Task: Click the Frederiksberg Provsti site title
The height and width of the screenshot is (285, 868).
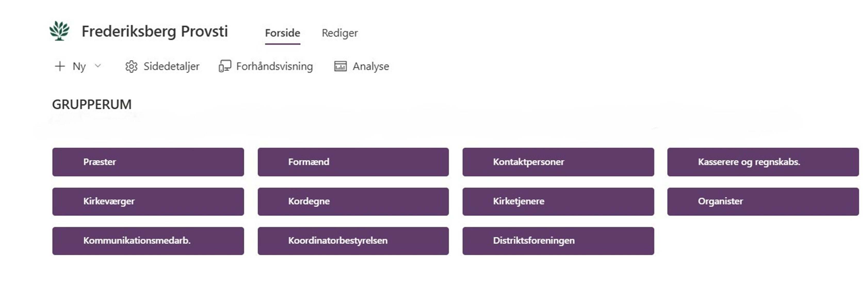Action: pos(155,31)
